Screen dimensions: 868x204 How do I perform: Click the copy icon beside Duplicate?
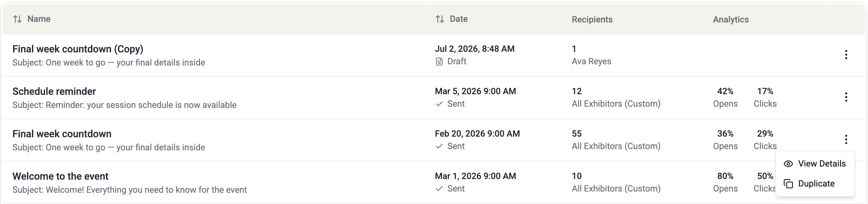point(788,184)
